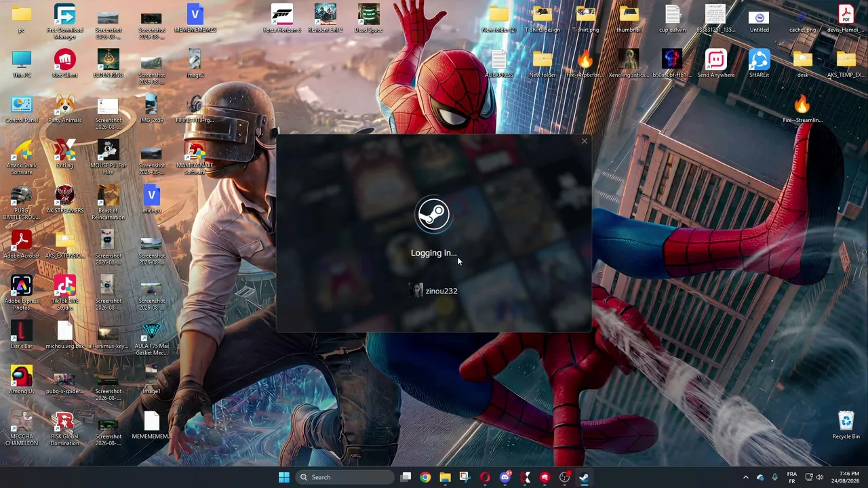Open TikTok LIVE Studio shortcut

64,293
